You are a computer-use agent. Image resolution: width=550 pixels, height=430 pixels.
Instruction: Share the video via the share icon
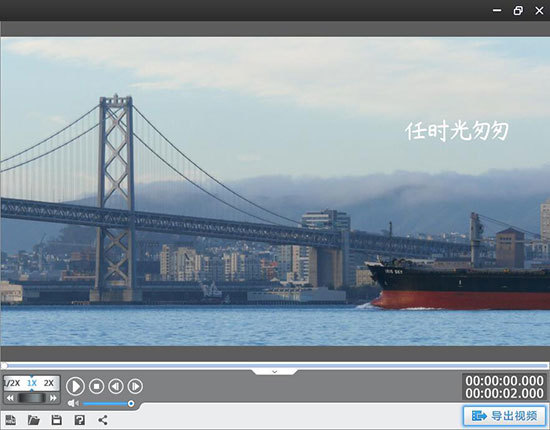click(x=103, y=420)
